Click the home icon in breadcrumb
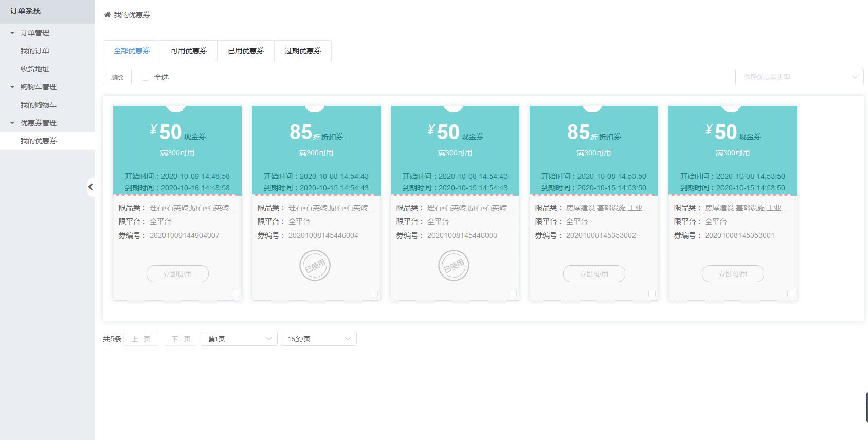The image size is (868, 440). [107, 15]
